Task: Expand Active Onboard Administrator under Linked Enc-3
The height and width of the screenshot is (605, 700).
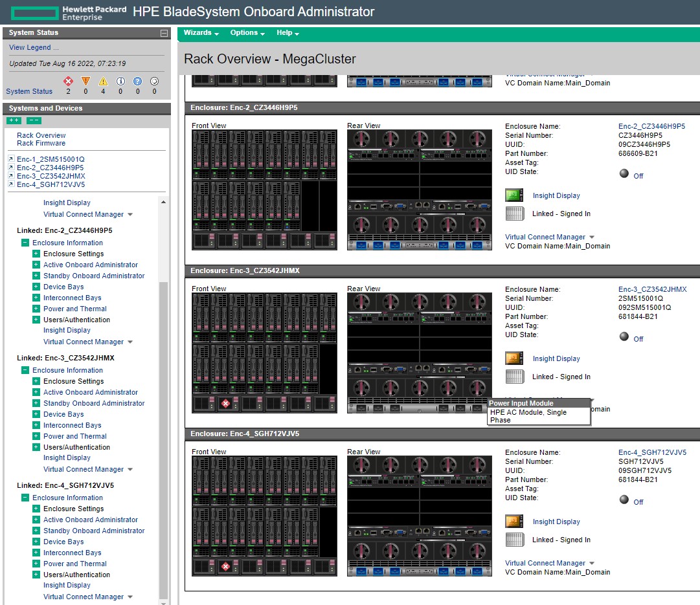Action: [x=36, y=392]
